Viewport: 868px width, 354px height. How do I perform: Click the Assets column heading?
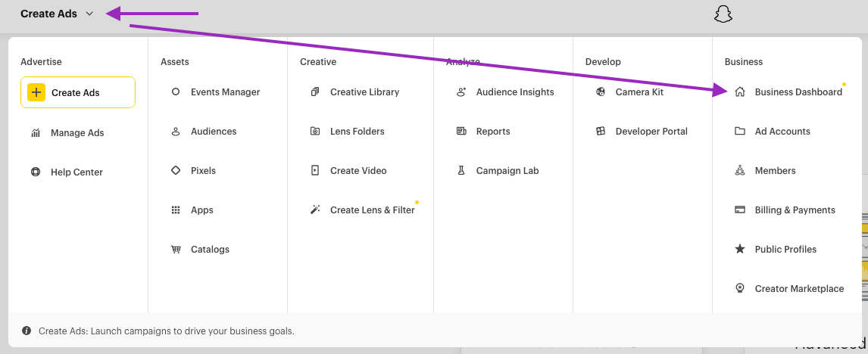pos(174,61)
